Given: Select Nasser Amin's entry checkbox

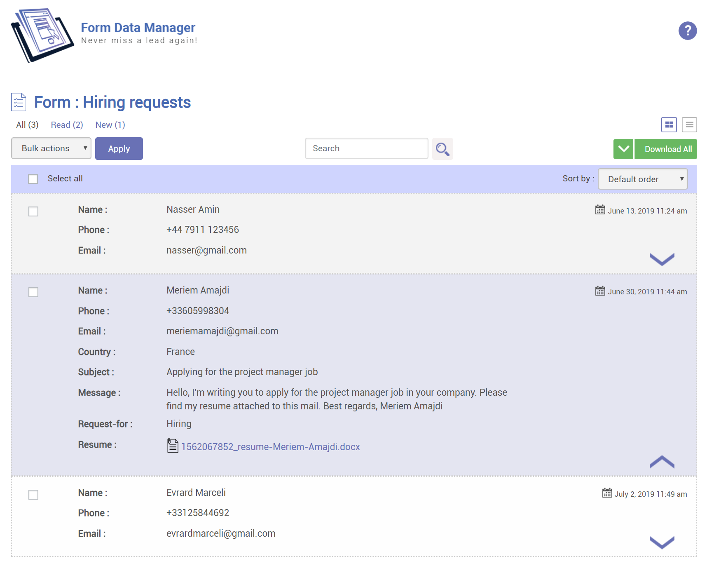Looking at the screenshot, I should [x=33, y=211].
